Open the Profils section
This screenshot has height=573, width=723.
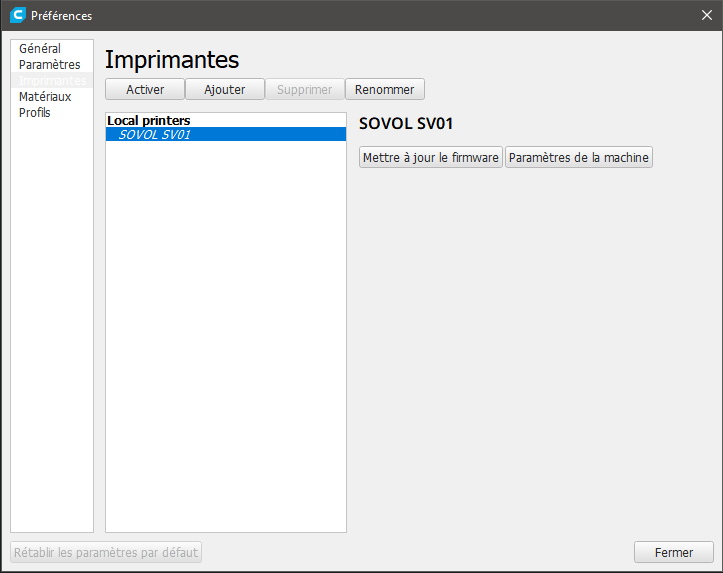[35, 113]
